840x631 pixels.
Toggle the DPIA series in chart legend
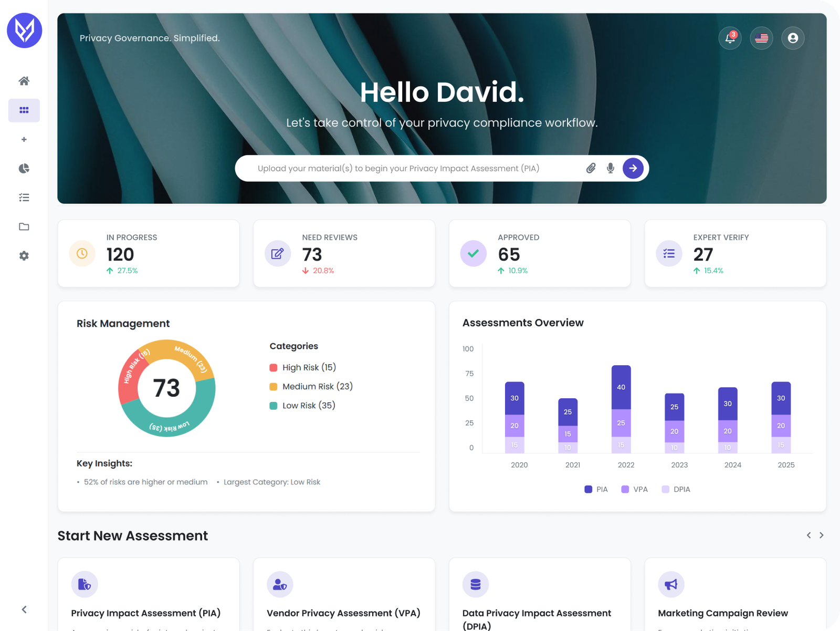pyautogui.click(x=676, y=489)
